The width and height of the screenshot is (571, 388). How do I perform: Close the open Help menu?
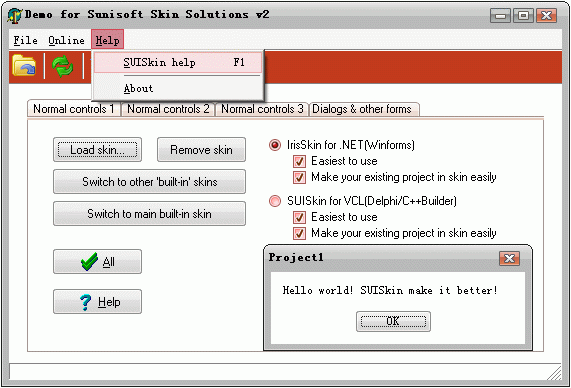pyautogui.click(x=107, y=40)
